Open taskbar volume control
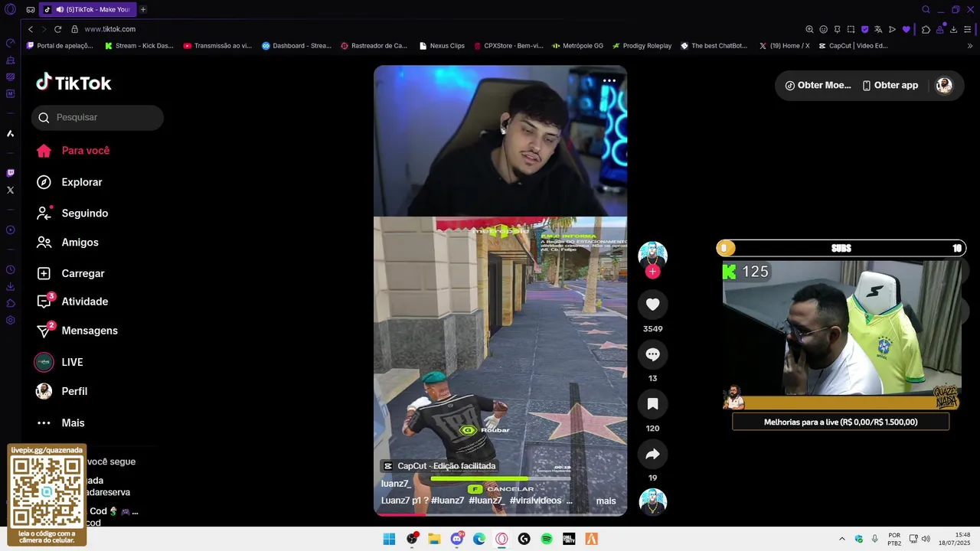 point(926,539)
